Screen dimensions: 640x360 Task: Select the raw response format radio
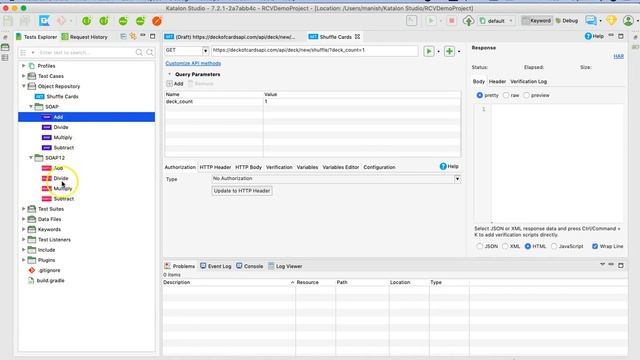[506, 95]
